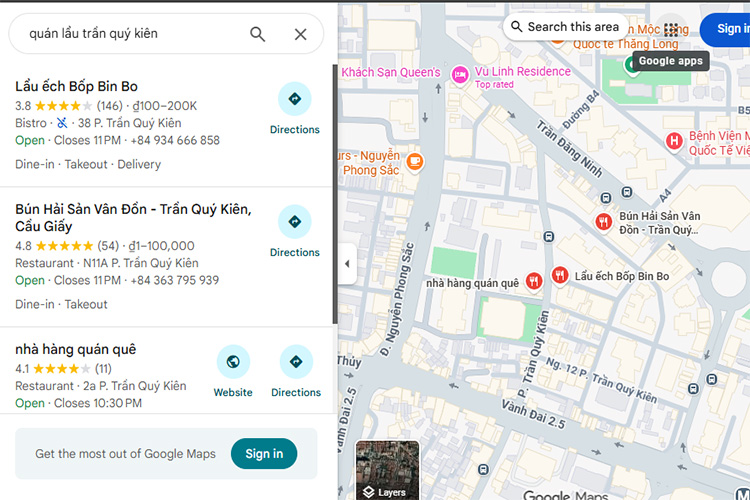Click Ng. 12 P. Trần Quý Kiên label
The height and width of the screenshot is (500, 750).
601,380
